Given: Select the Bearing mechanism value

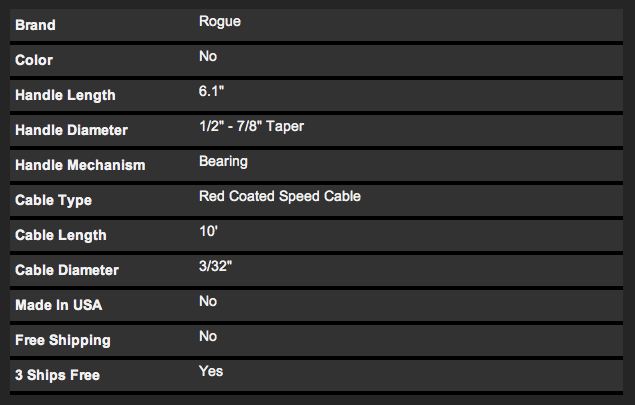Looking at the screenshot, I should 224,161.
